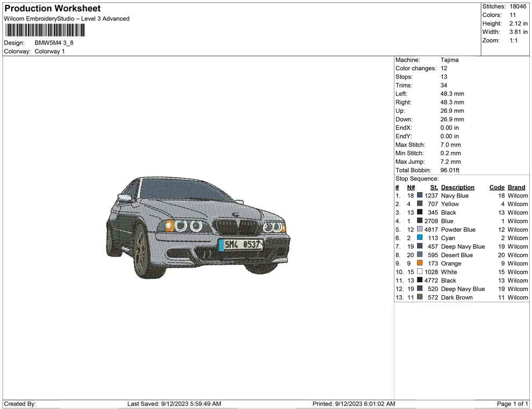Click the design name 'BMW5M4 3_8'
This screenshot has height=409, width=532.
pos(54,43)
